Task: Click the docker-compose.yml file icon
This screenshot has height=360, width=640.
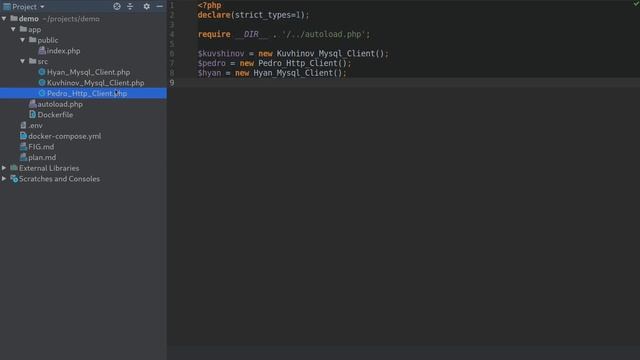Action: [23, 136]
